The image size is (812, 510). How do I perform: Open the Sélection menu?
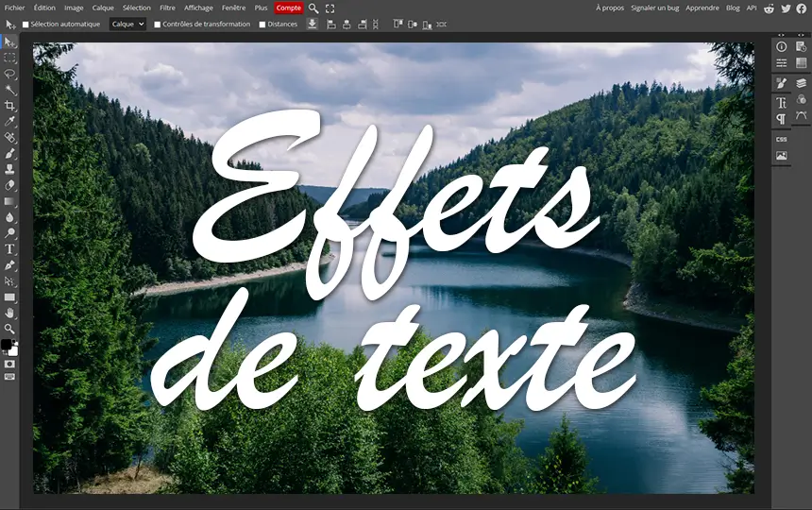(137, 8)
